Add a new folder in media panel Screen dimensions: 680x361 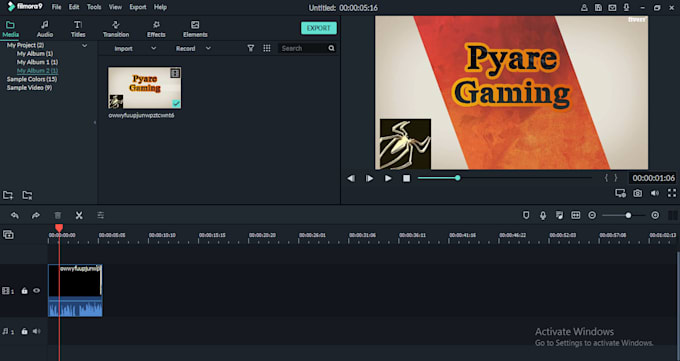8,195
